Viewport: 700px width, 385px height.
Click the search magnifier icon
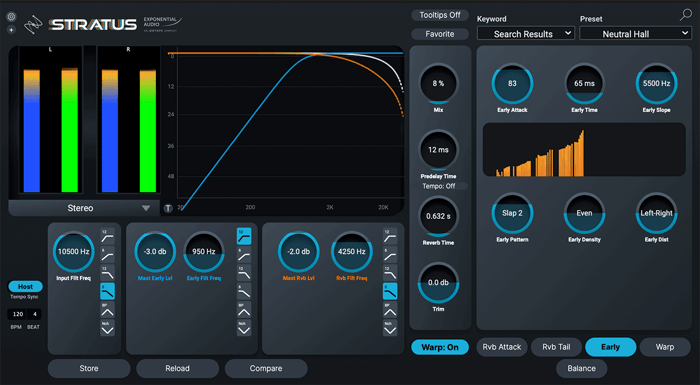pos(685,15)
